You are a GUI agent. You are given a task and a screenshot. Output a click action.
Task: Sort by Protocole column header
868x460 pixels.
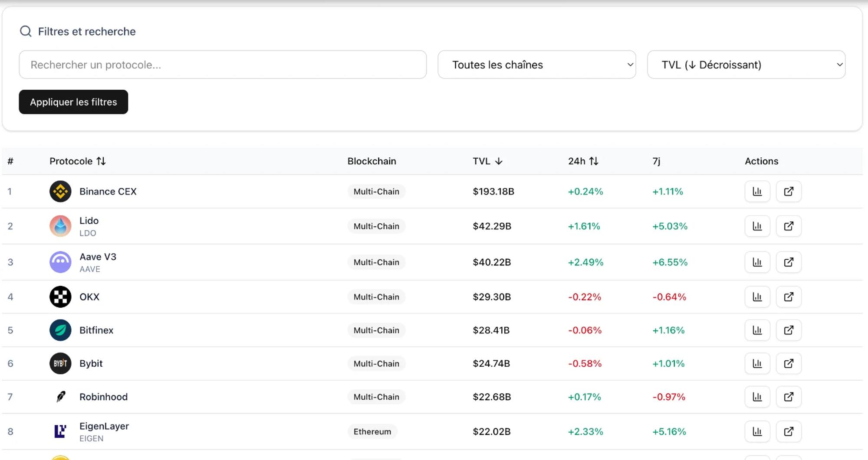pos(78,161)
